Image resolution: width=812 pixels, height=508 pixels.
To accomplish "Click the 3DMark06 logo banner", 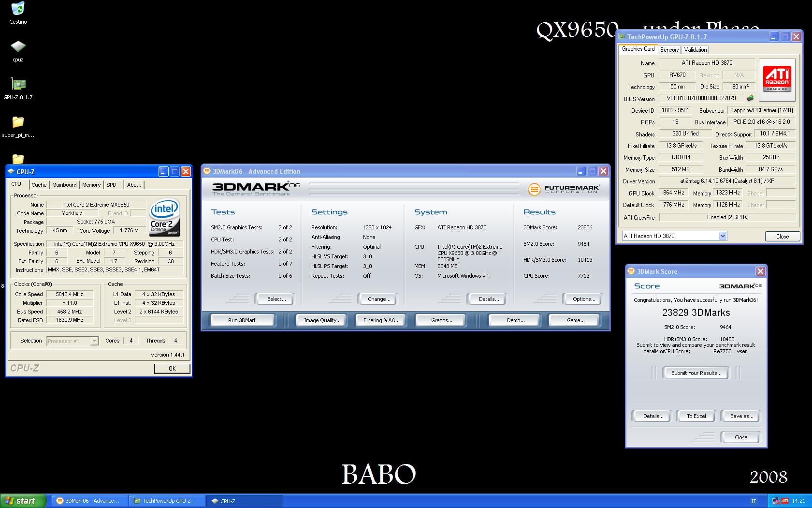I will [256, 188].
